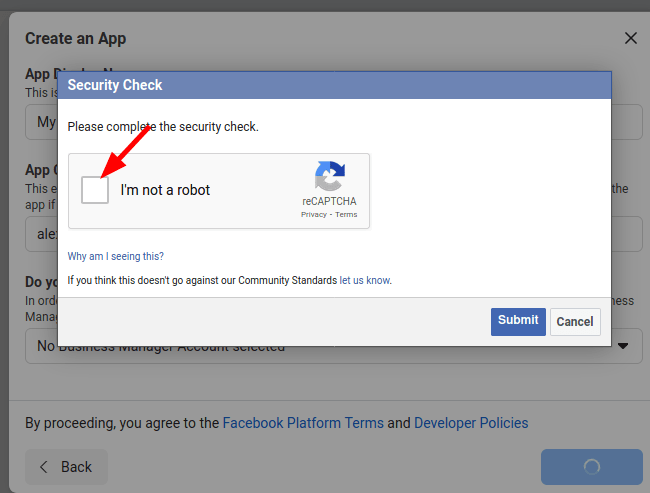Click the left chevron icon beside Back
Viewport: 650px width, 493px height.
[44, 467]
